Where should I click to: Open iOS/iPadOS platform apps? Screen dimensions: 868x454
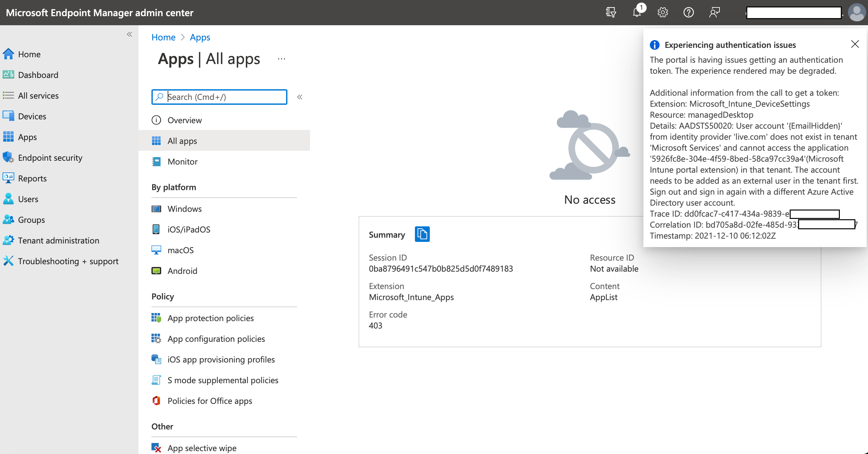(x=224, y=229)
